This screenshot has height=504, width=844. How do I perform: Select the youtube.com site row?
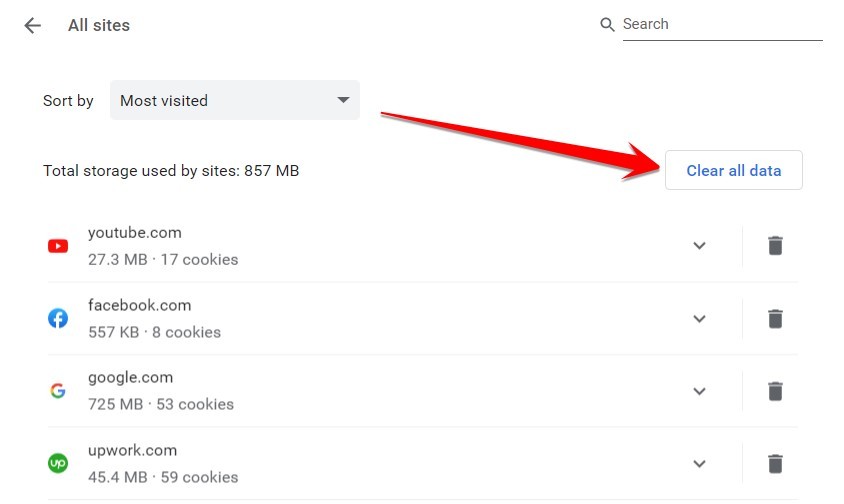pos(423,246)
